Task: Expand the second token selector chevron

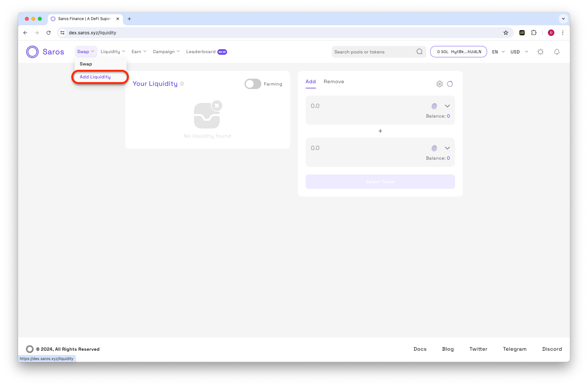Action: coord(447,148)
